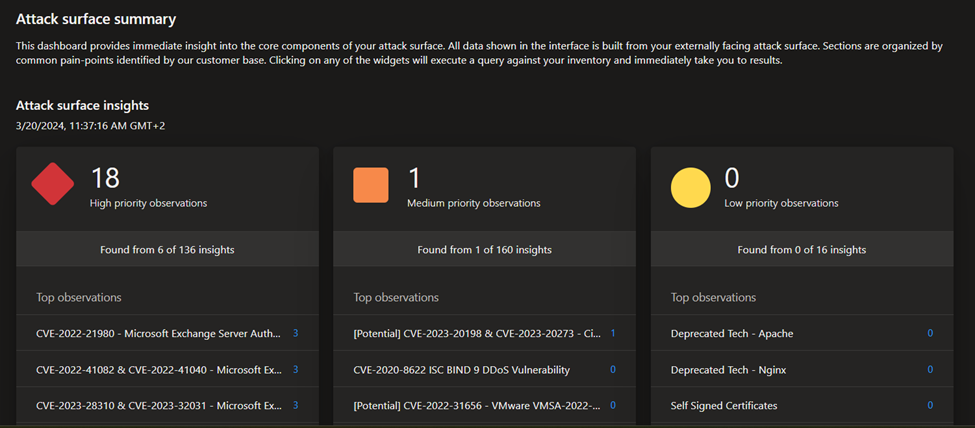This screenshot has height=428, width=975.
Task: Click Found from 1 of 160 insights
Action: coord(484,249)
